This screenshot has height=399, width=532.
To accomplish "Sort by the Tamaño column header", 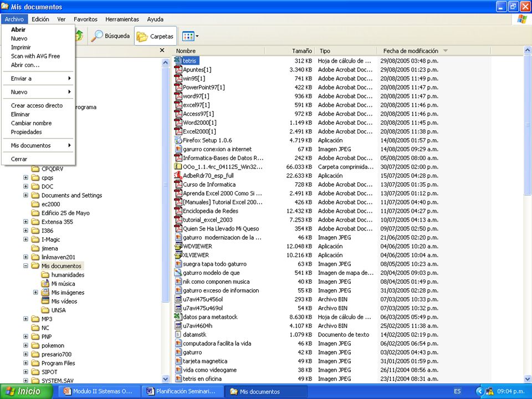I will coord(290,51).
